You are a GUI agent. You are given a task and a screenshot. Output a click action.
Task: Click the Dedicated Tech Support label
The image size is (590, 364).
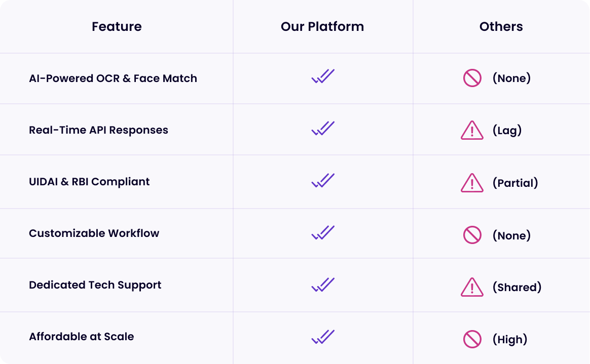pyautogui.click(x=95, y=285)
